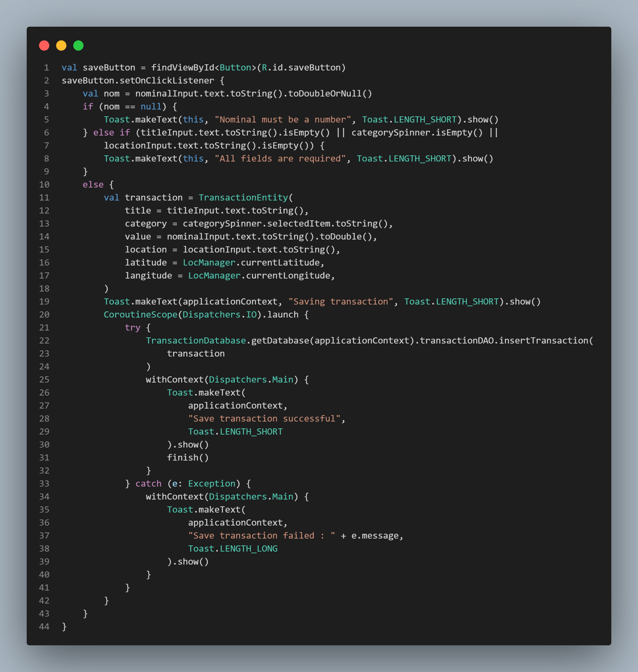This screenshot has width=638, height=672.
Task: Click ').show()' on line 39
Action: [x=188, y=562]
